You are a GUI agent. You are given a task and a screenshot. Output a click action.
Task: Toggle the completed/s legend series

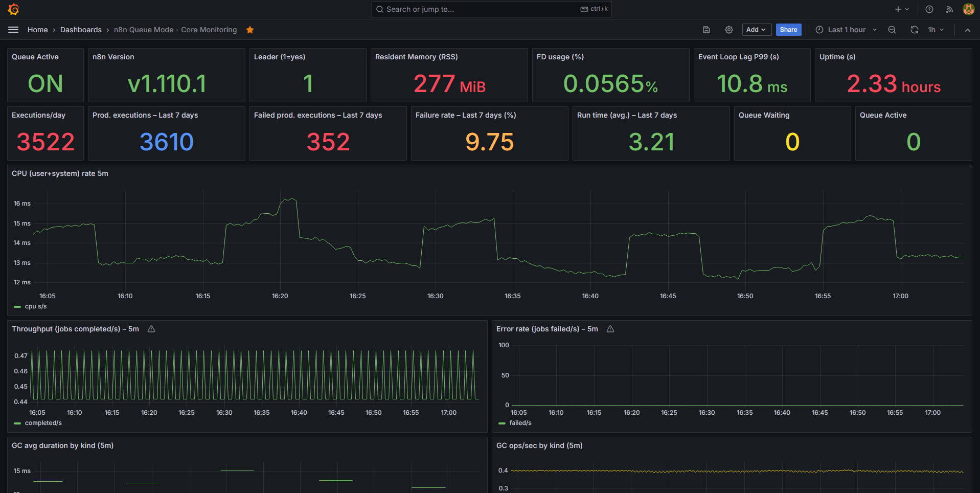click(43, 423)
